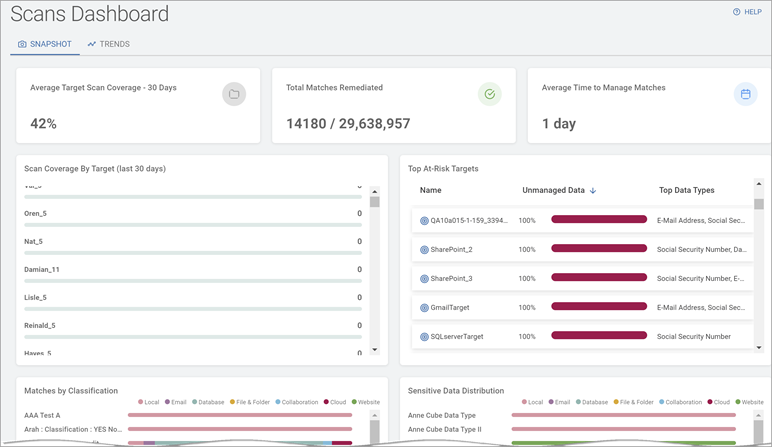Click the question mark Help icon
The image size is (772, 447).
pos(737,12)
